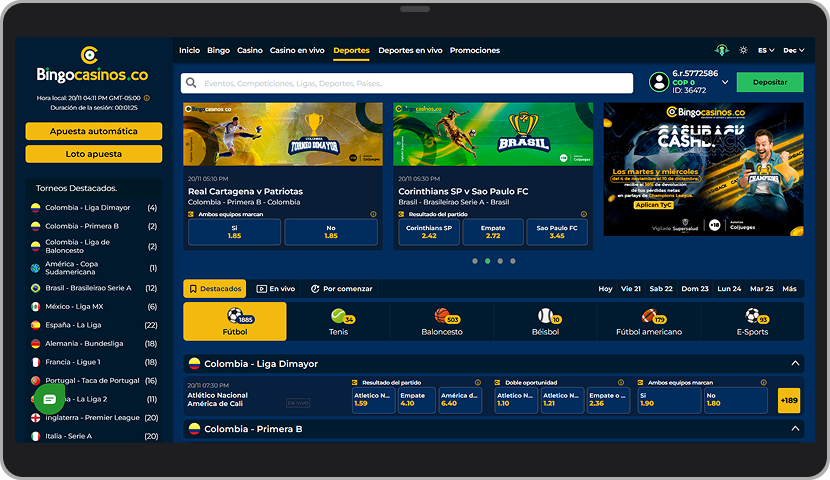Open Inglaterra - Premier League tournament

(94, 418)
